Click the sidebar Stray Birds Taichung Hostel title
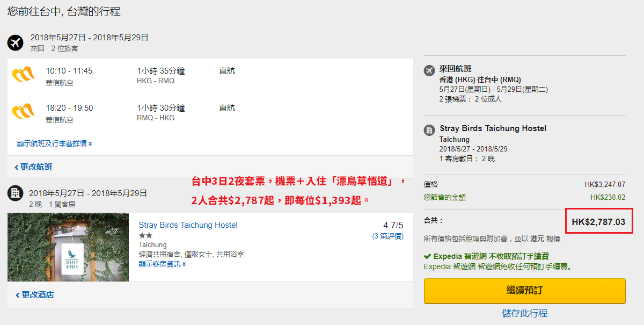The image size is (644, 325). click(493, 128)
